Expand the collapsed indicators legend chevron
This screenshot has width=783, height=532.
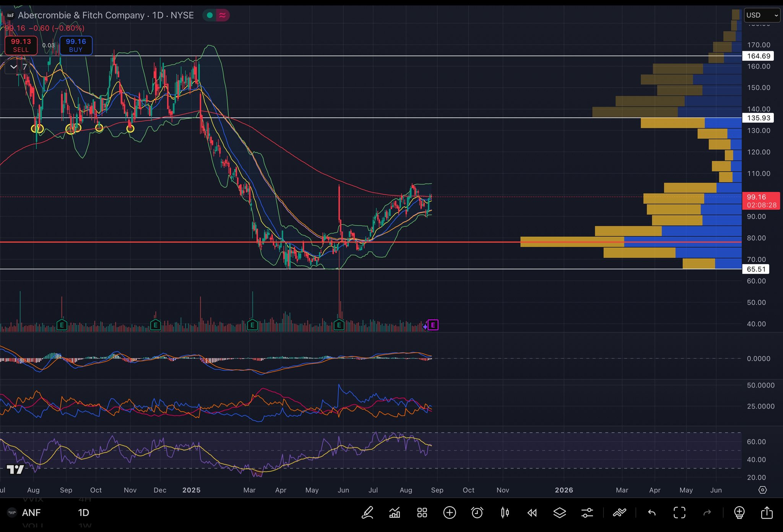click(x=14, y=67)
